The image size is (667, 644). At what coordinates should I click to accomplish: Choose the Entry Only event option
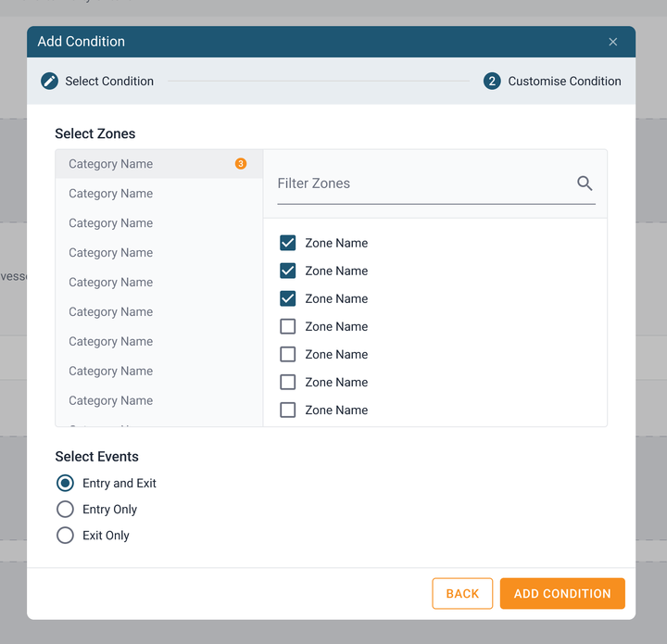point(65,509)
